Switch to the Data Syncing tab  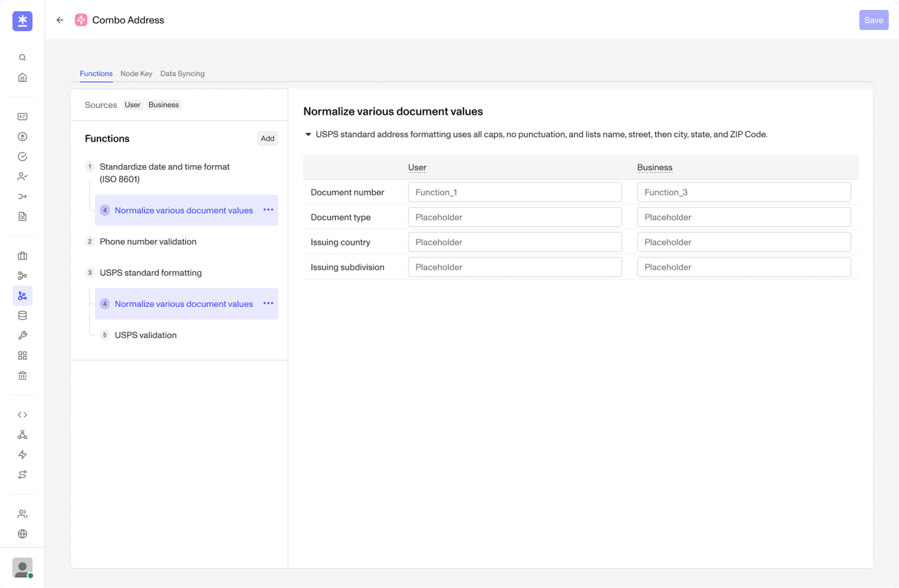tap(182, 73)
